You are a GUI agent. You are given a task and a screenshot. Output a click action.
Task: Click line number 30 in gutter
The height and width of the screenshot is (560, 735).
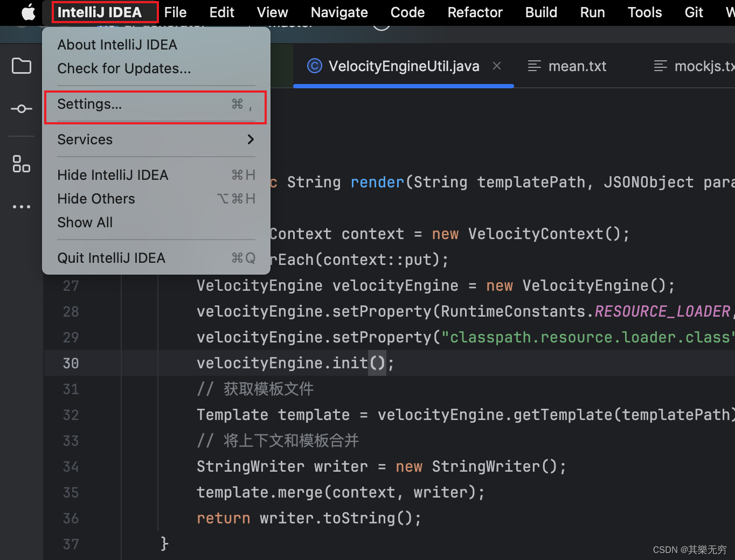pyautogui.click(x=71, y=363)
